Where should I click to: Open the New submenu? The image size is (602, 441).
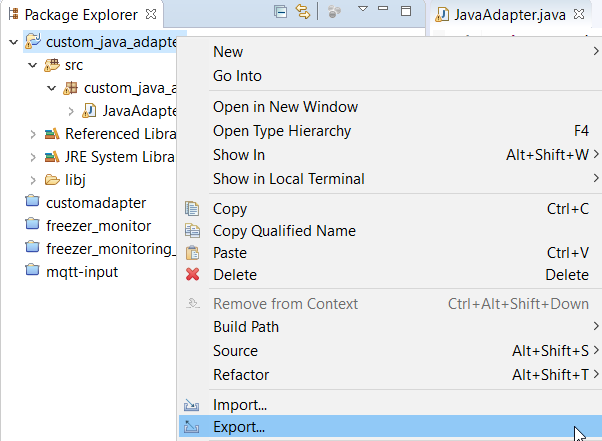pos(390,52)
